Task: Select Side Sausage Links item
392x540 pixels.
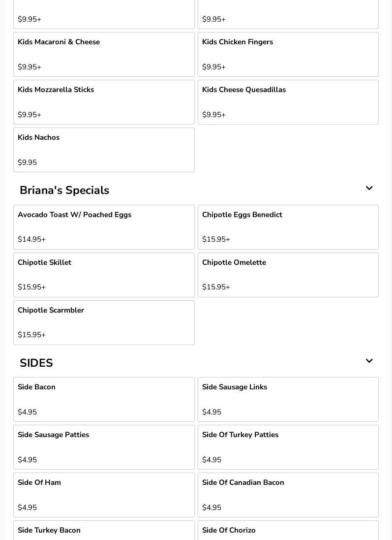Action: coord(288,399)
